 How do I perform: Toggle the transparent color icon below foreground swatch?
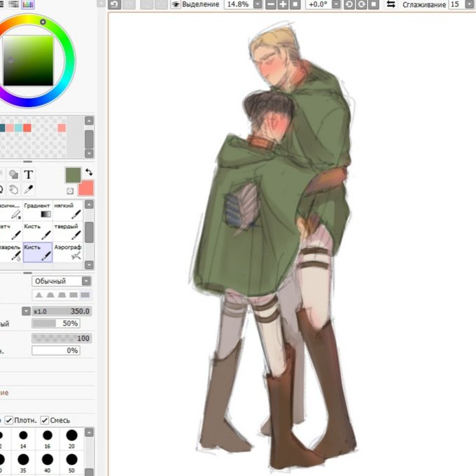pos(70,190)
